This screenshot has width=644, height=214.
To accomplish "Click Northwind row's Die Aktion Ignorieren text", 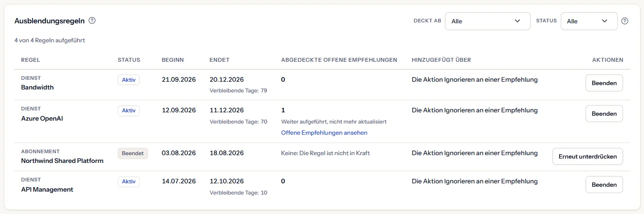I will pos(475,153).
